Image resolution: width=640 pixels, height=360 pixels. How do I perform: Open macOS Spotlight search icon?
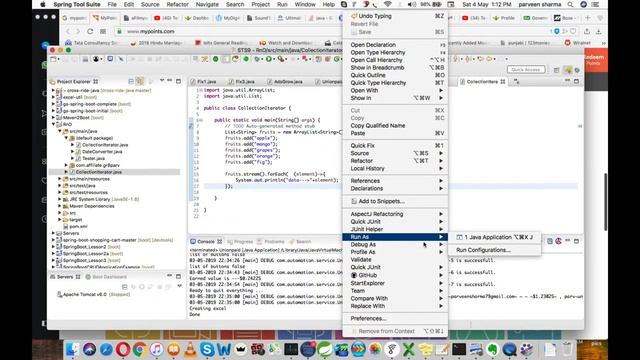pyautogui.click(x=570, y=4)
